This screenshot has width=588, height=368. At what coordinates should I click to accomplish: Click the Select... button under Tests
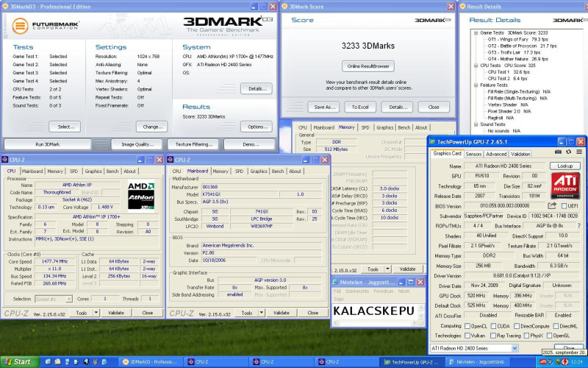pyautogui.click(x=65, y=127)
